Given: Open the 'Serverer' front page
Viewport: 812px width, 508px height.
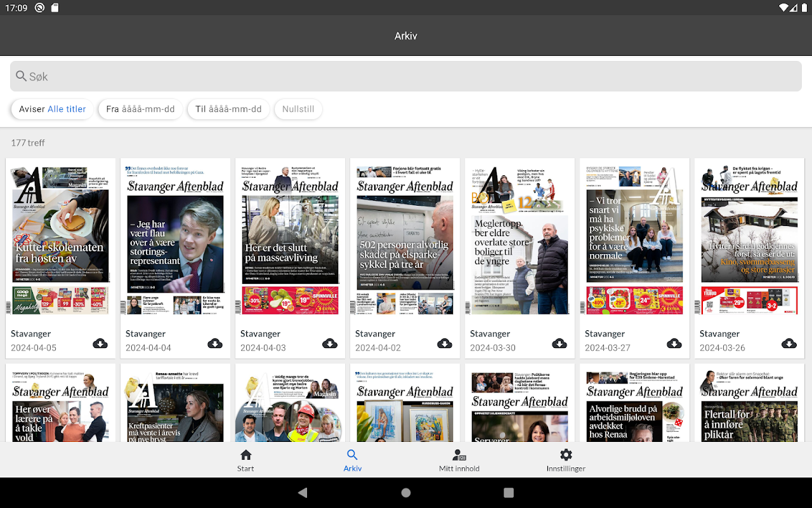Looking at the screenshot, I should pyautogui.click(x=520, y=406).
